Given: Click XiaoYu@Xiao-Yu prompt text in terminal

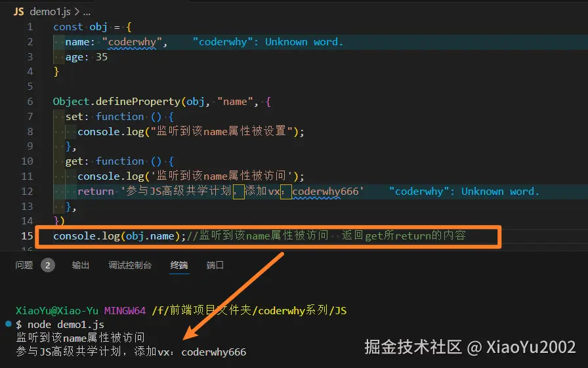Looking at the screenshot, I should 57,311.
